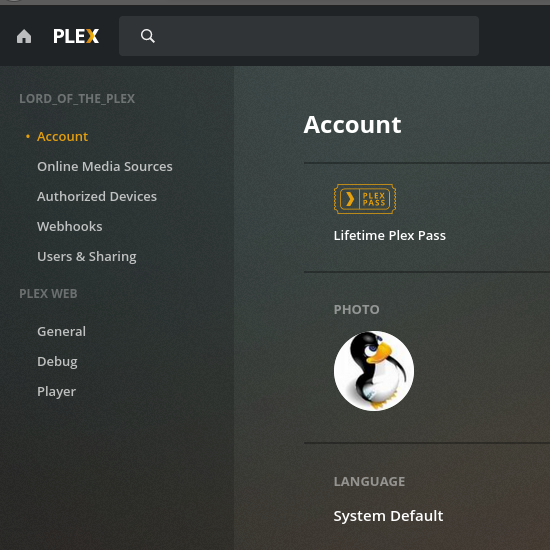This screenshot has height=550, width=550.
Task: Click the PHOTO section label
Action: coord(356,309)
